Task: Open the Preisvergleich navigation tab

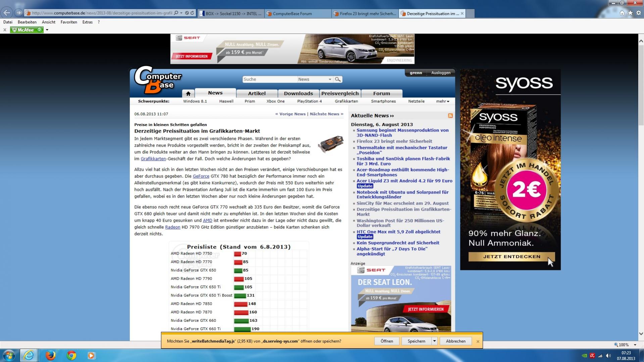Action: (x=340, y=93)
